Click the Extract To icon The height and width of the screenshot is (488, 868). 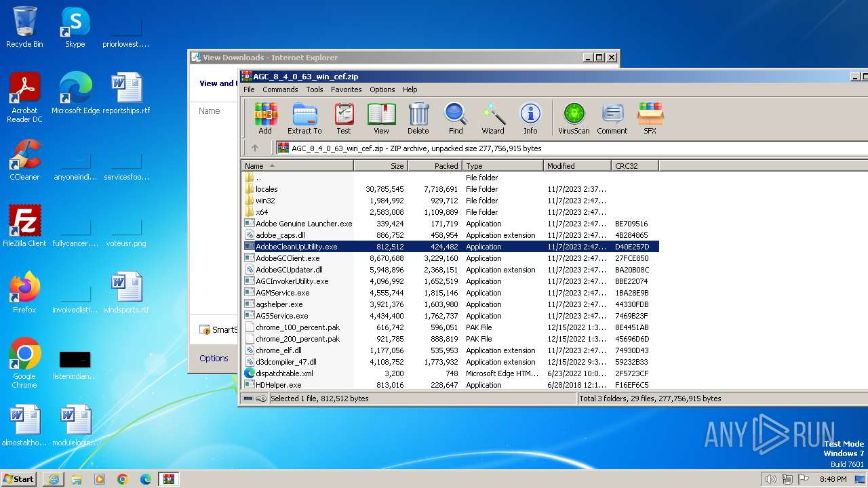304,119
